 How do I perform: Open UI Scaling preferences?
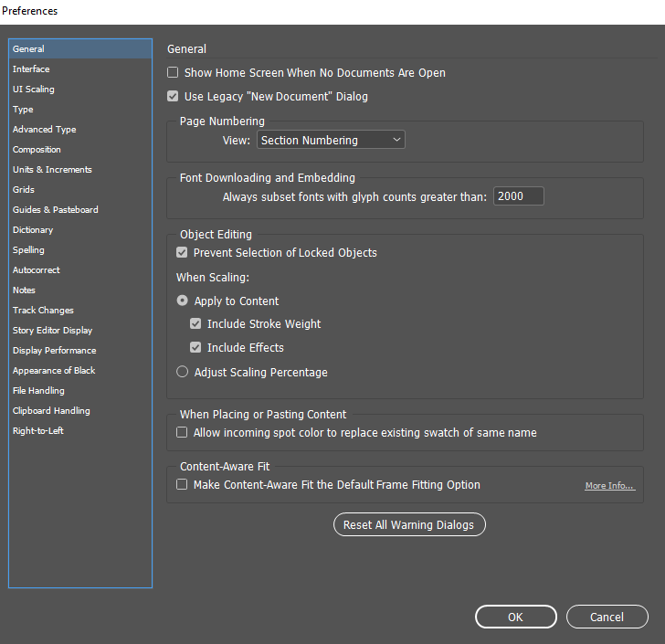click(x=80, y=90)
